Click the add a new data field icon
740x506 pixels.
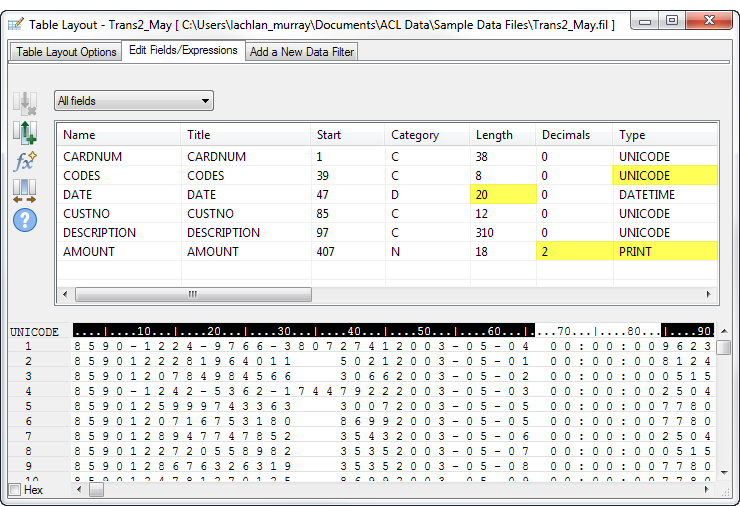click(x=25, y=131)
